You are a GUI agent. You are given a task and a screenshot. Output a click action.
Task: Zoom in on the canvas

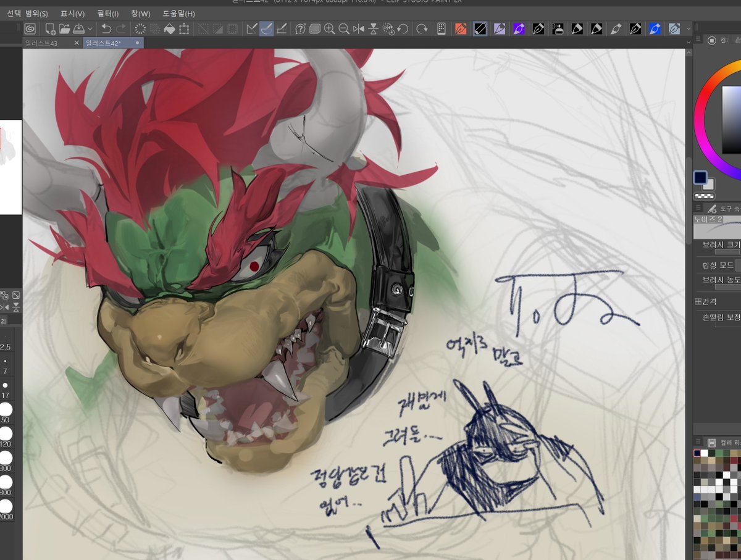(329, 28)
